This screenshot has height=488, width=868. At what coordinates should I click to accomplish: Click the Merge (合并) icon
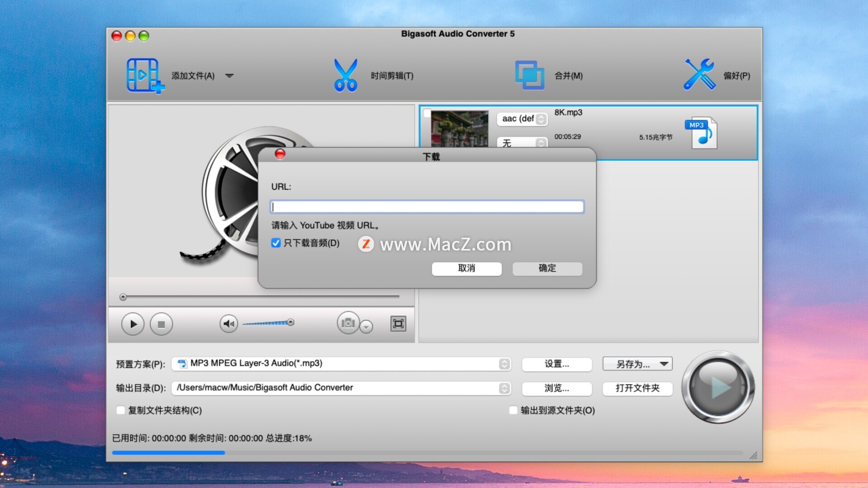529,75
